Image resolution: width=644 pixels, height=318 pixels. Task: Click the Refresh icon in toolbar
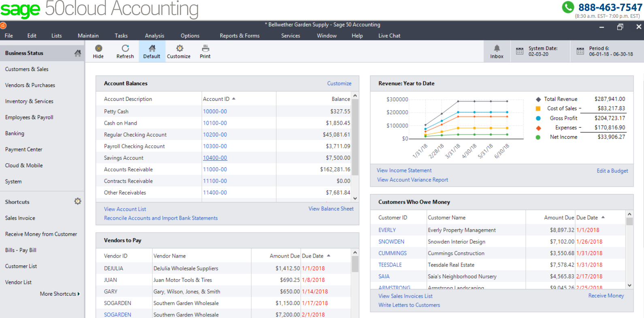[x=125, y=49]
